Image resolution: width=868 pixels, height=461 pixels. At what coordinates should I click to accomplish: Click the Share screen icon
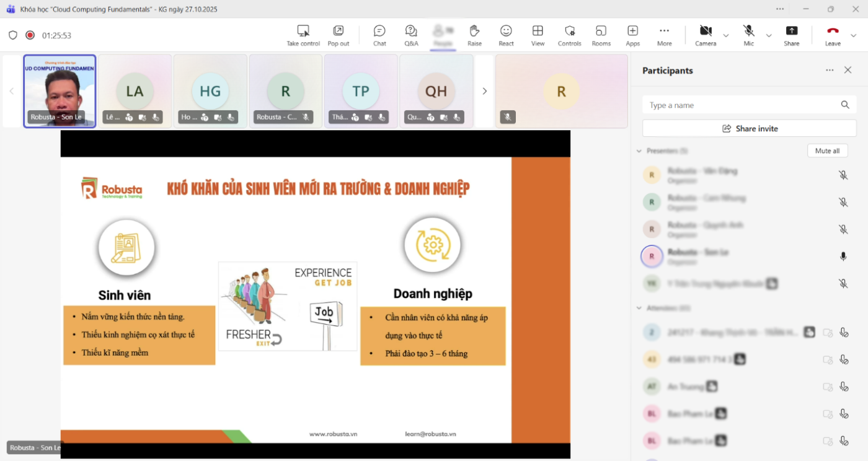point(791,35)
